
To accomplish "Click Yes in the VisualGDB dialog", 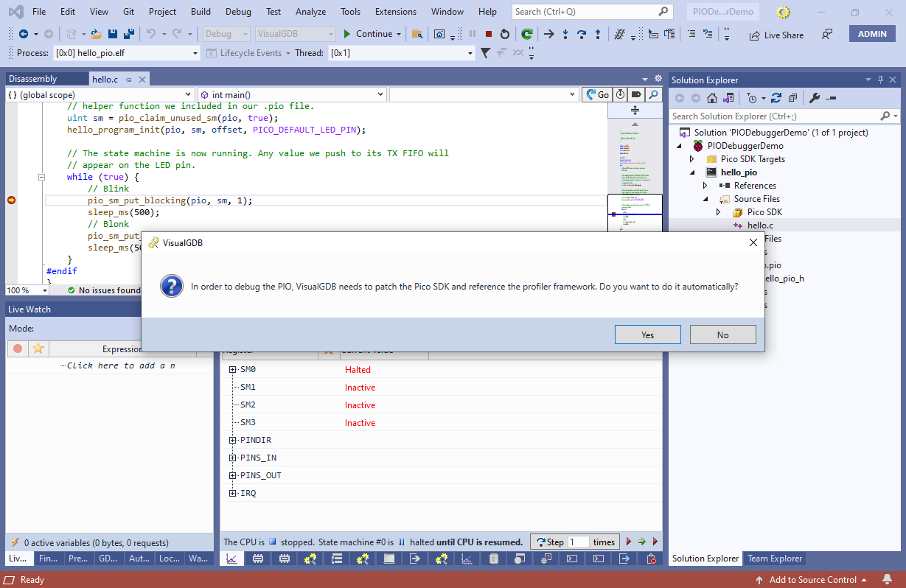I will 647,335.
